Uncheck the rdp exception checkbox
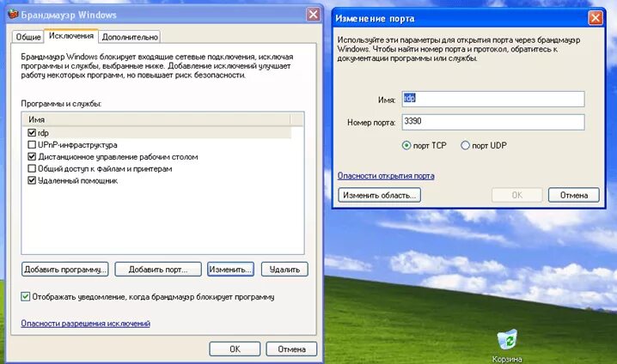The width and height of the screenshot is (617, 364). point(32,133)
